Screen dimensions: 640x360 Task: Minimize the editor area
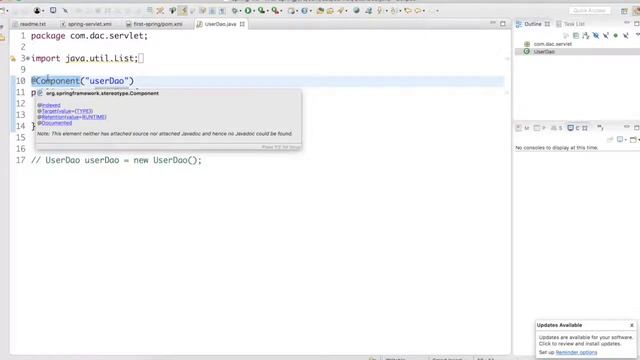493,23
